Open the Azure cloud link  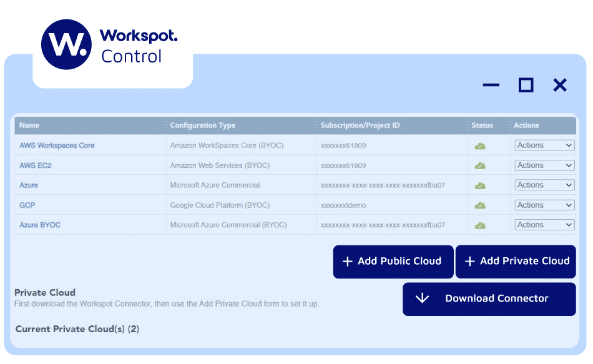[x=29, y=185]
